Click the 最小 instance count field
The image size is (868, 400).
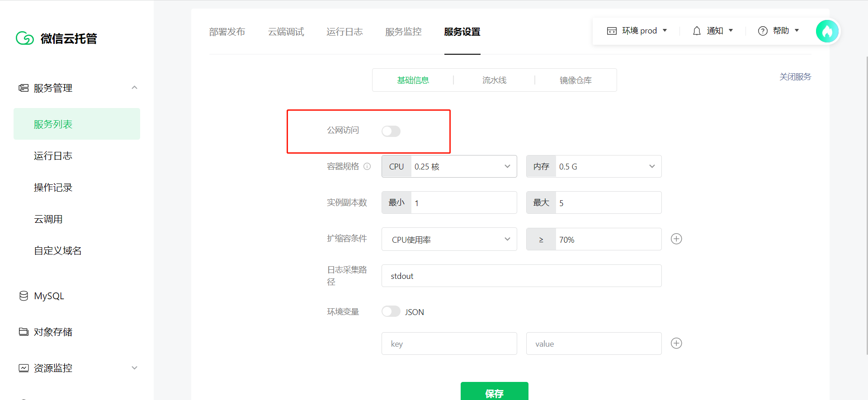[464, 202]
